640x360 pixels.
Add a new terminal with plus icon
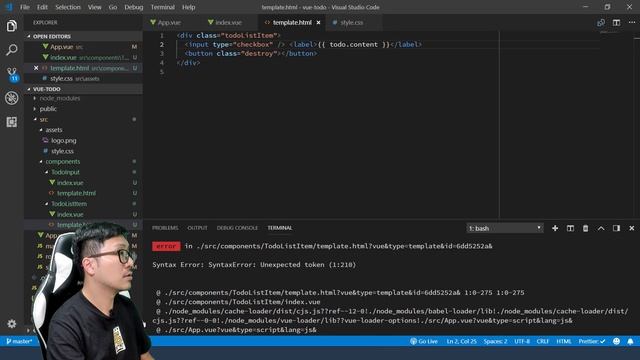(555, 228)
